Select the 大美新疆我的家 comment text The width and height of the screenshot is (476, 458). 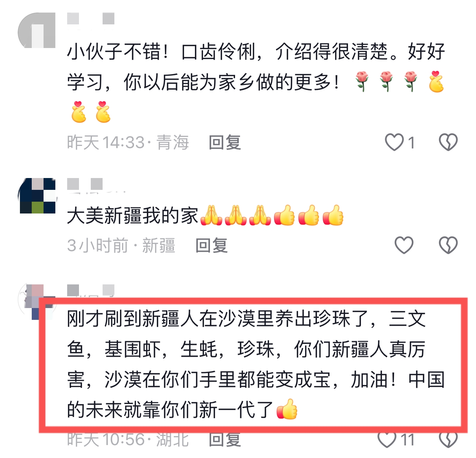click(x=205, y=215)
